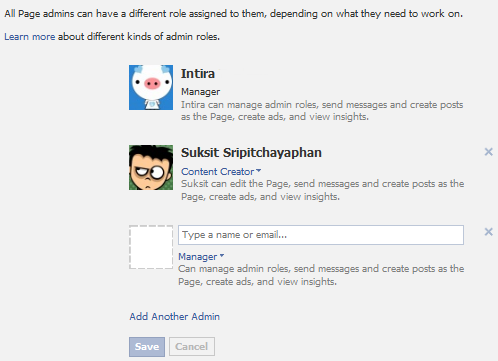The height and width of the screenshot is (361, 498).
Task: Open Intira's profile name
Action: [198, 74]
